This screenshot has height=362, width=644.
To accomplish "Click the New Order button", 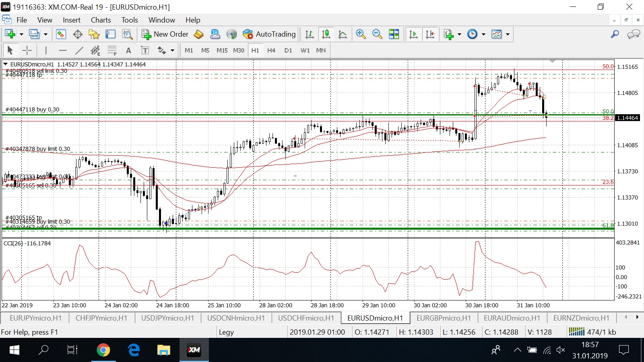I will pos(165,34).
